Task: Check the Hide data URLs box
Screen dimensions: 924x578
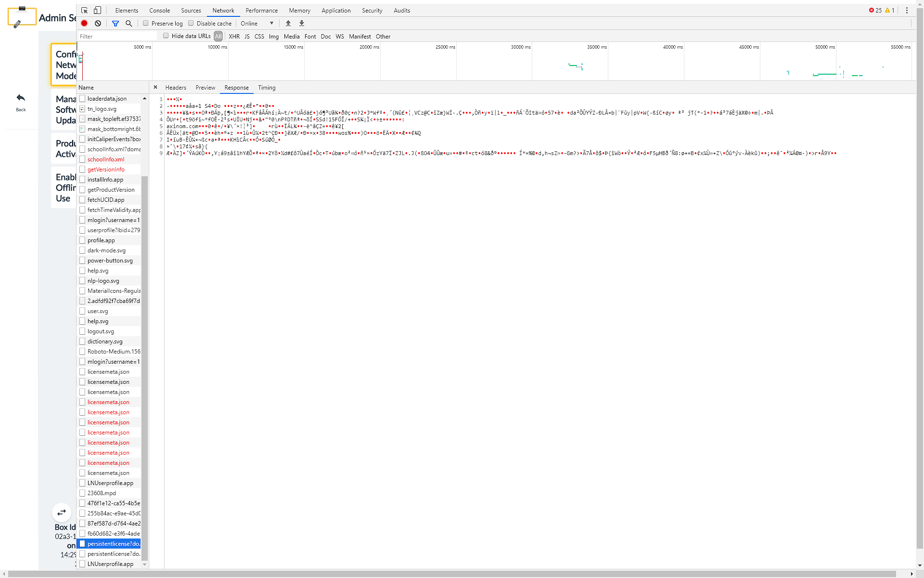Action: [x=166, y=36]
